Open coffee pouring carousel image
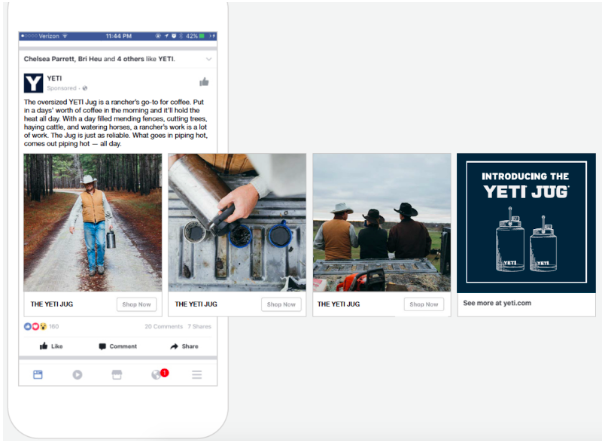Viewport: 602px width, 441px height. (x=237, y=223)
